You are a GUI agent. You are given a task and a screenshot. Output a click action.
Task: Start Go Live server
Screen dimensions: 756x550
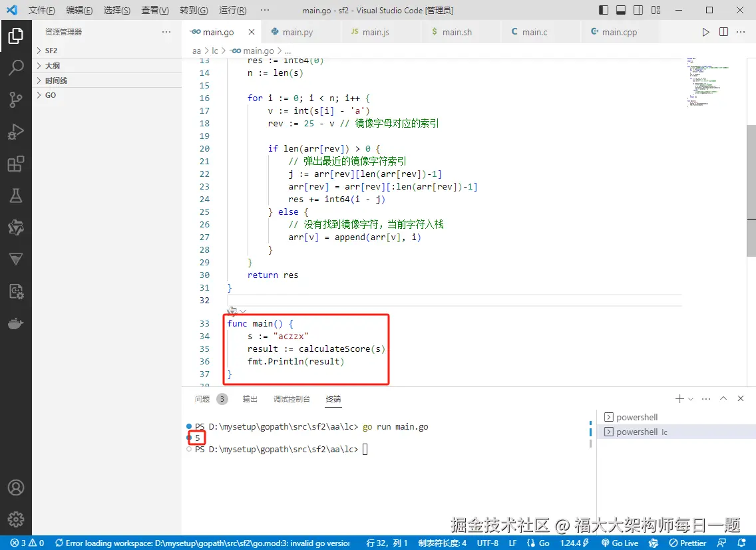pyautogui.click(x=620, y=543)
